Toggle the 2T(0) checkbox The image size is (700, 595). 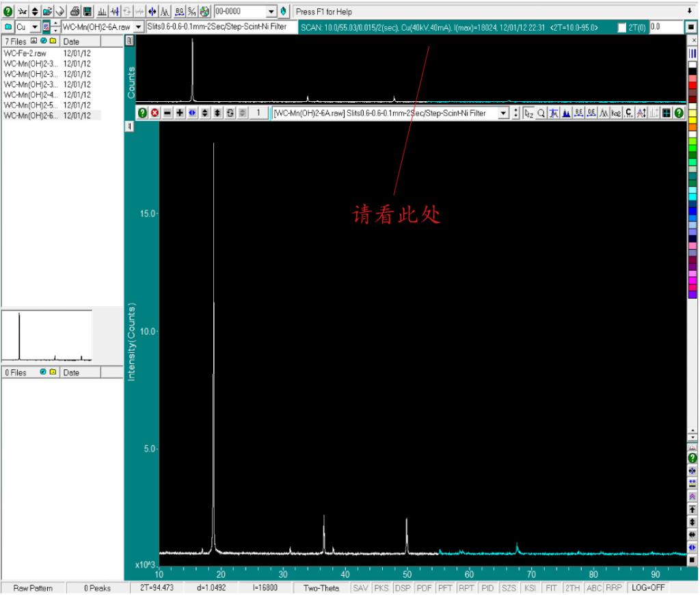[622, 27]
